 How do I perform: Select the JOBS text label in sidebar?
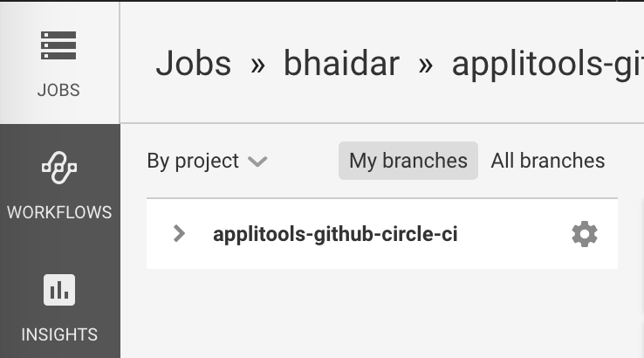pos(58,90)
